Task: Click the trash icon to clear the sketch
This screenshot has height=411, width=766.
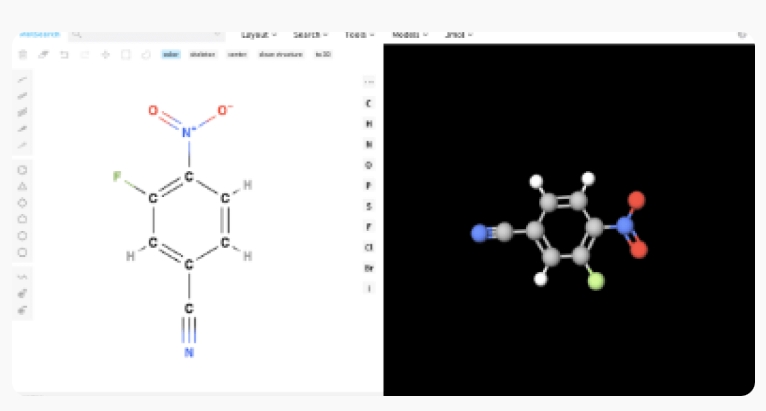Action: point(23,55)
